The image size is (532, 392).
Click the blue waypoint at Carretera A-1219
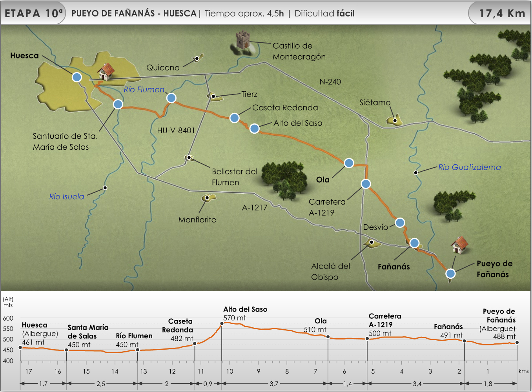point(366,184)
